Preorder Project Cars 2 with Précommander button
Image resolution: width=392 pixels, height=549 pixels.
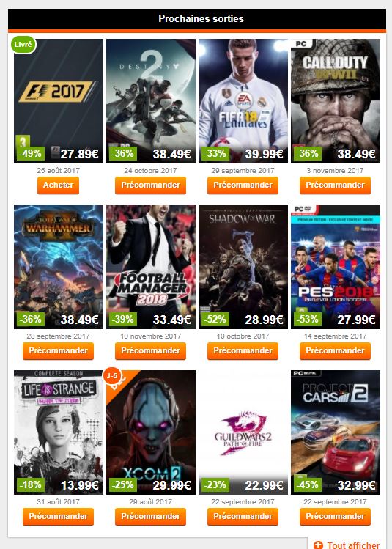point(335,517)
